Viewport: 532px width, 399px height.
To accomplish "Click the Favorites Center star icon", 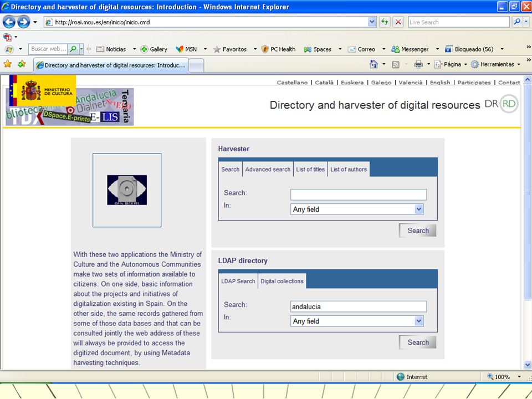I will [x=7, y=64].
